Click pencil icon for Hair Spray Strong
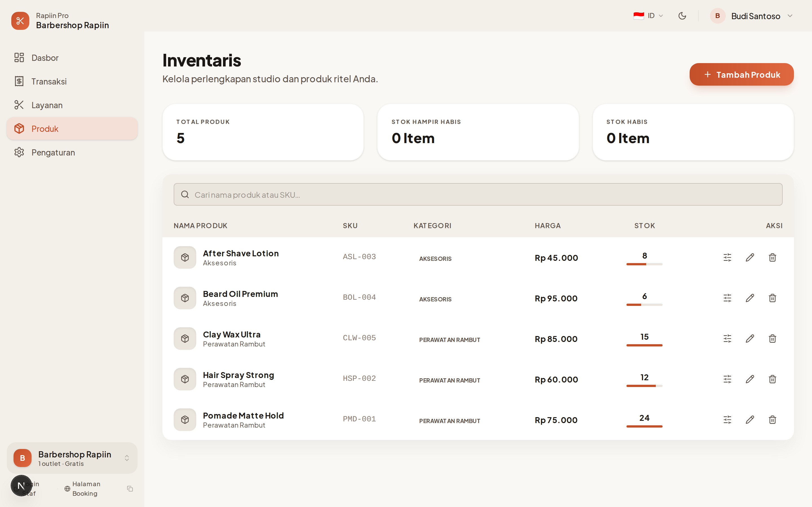This screenshot has width=812, height=507. 750,379
